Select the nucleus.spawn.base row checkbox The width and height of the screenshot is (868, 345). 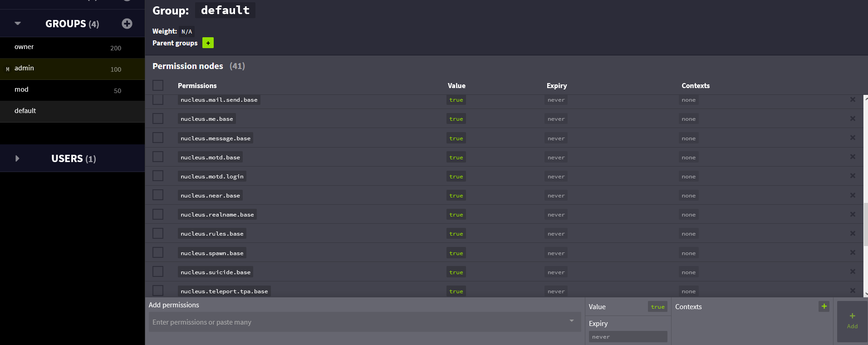pyautogui.click(x=158, y=253)
